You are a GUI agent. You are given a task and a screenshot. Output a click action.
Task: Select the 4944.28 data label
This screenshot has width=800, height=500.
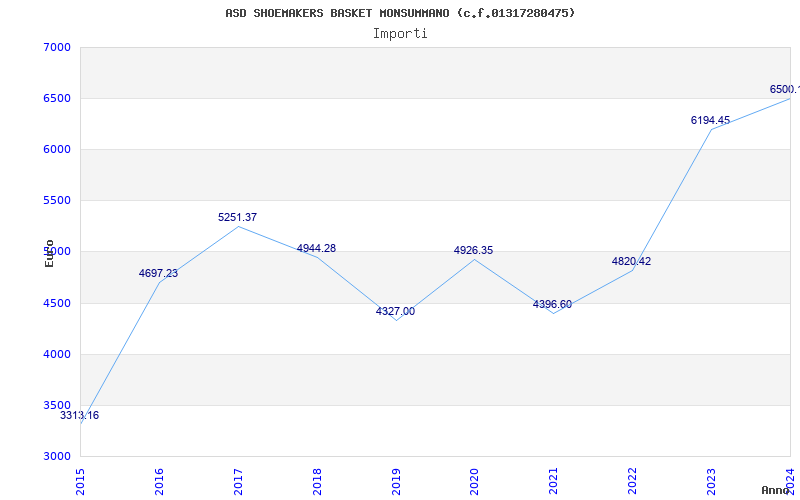[316, 248]
